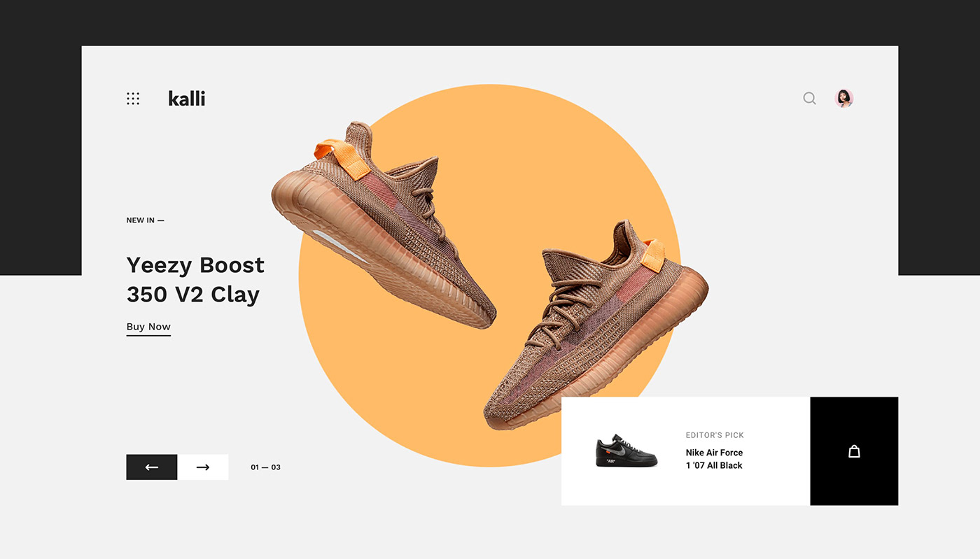Screen dimensions: 980x559
Task: Click the white Editor's Pick card
Action: click(686, 451)
